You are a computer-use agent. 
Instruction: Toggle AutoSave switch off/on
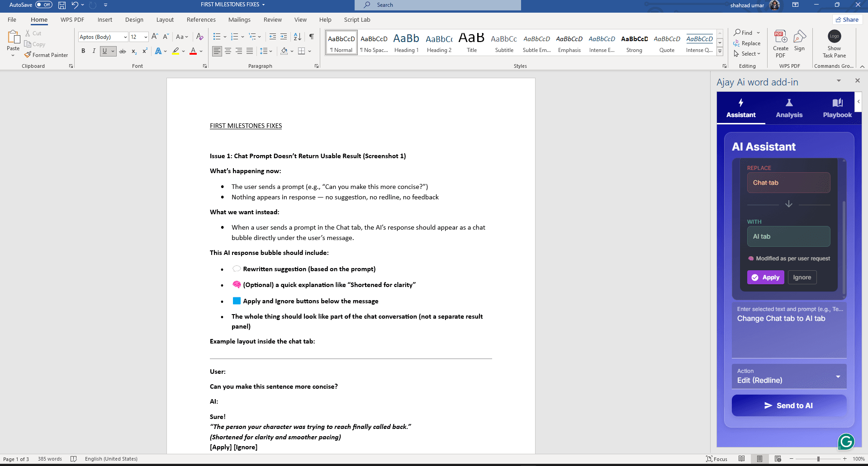pos(44,5)
